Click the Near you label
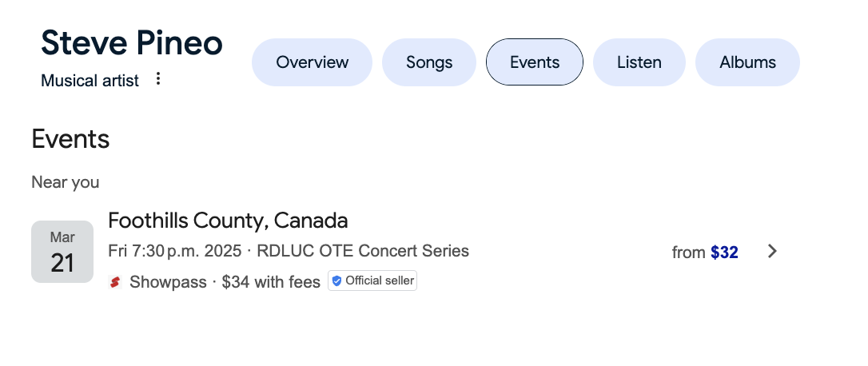This screenshot has height=366, width=868. pos(66,182)
